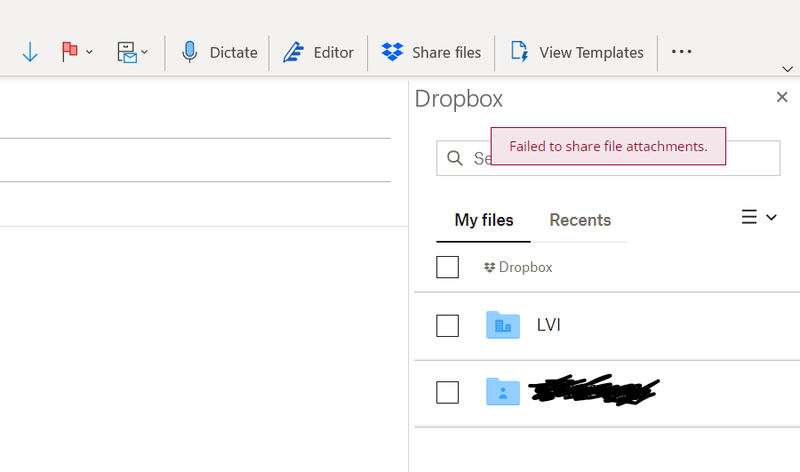The width and height of the screenshot is (800, 472).
Task: Click the LVI folder name
Action: coord(548,325)
